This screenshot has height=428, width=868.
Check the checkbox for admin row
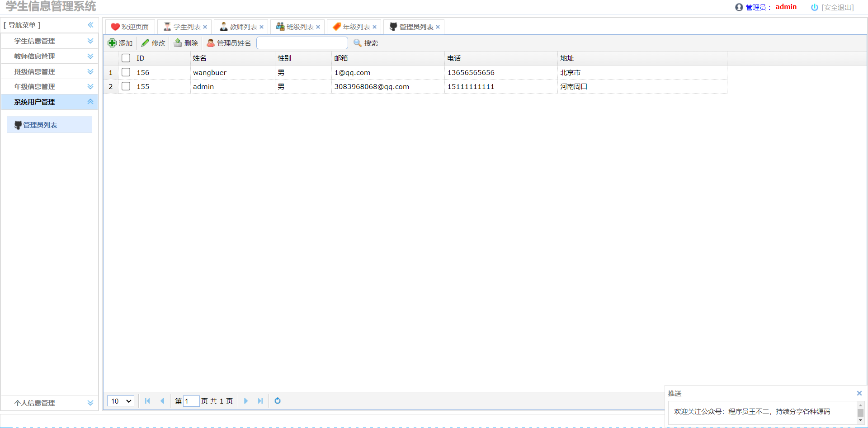pyautogui.click(x=126, y=86)
